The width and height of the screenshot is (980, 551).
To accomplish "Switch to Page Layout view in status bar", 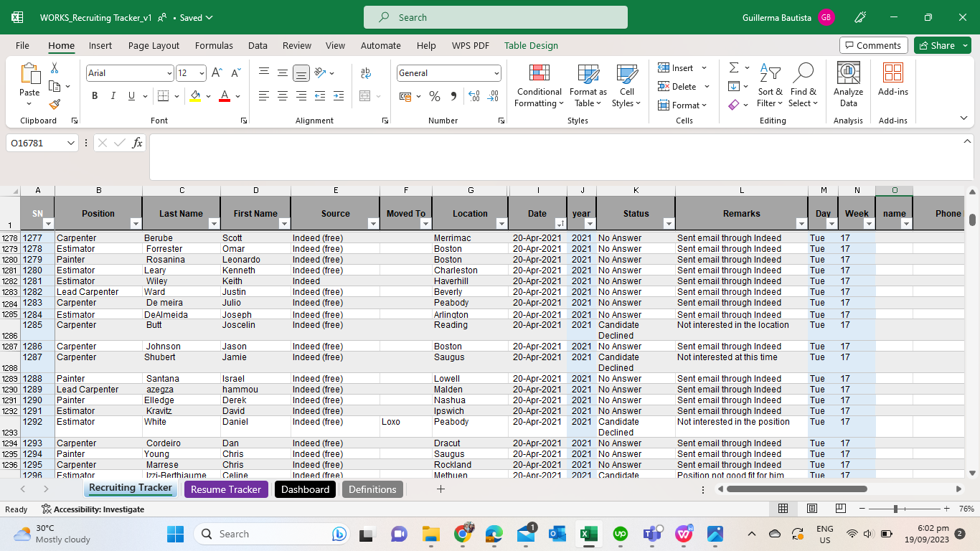I will 812,509.
